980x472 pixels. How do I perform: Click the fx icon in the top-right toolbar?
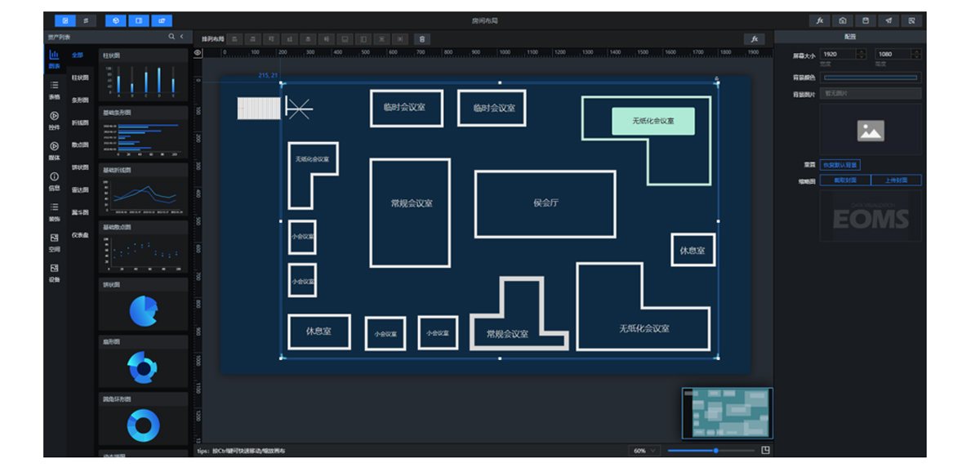coord(819,20)
